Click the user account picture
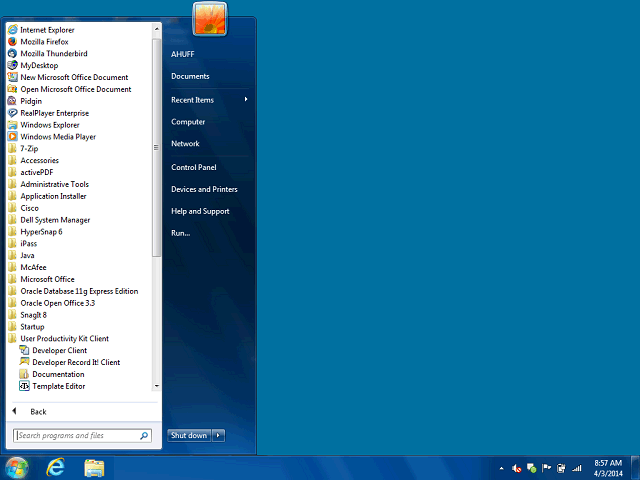 pyautogui.click(x=210, y=19)
